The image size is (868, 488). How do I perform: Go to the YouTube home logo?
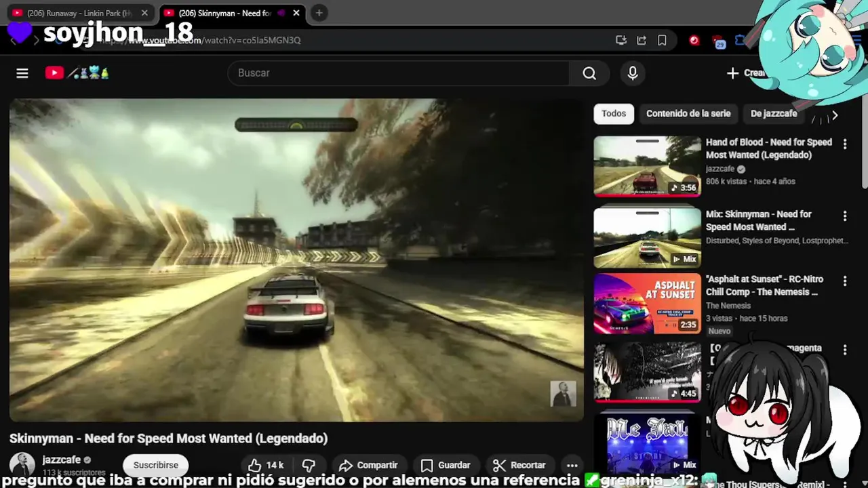coord(77,73)
